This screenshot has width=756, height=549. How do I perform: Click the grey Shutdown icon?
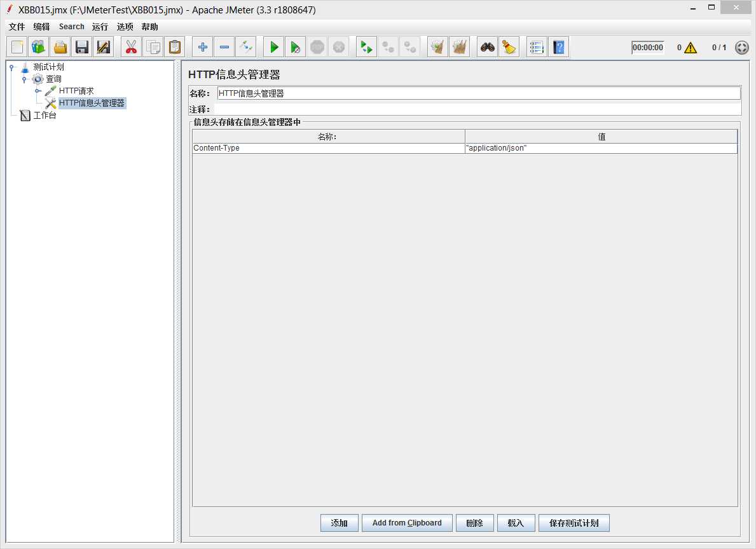[x=338, y=47]
